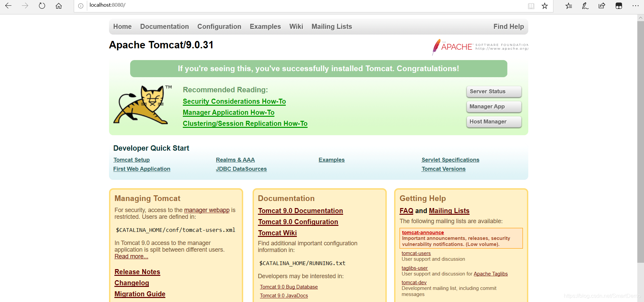The width and height of the screenshot is (644, 302).
Task: Share this page icon
Action: [x=602, y=6]
